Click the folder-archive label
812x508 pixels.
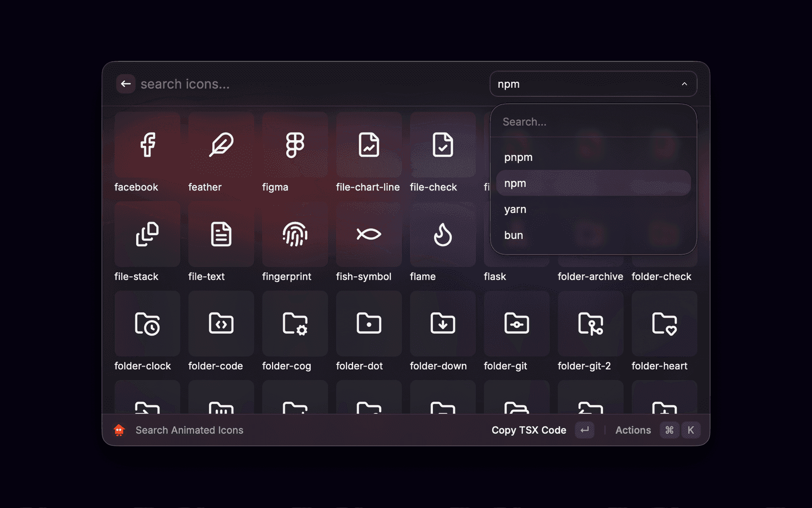tap(590, 277)
